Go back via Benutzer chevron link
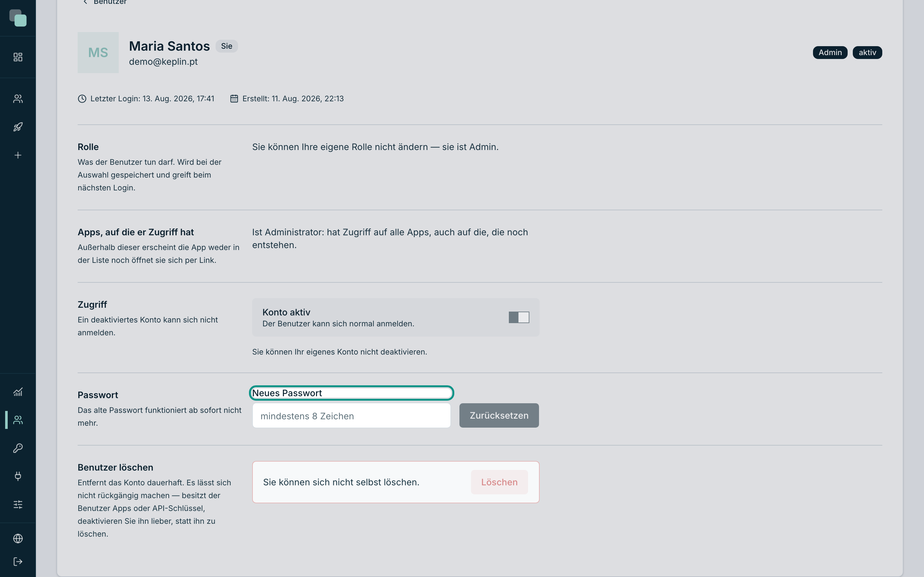This screenshot has height=577, width=924. [x=105, y=2]
